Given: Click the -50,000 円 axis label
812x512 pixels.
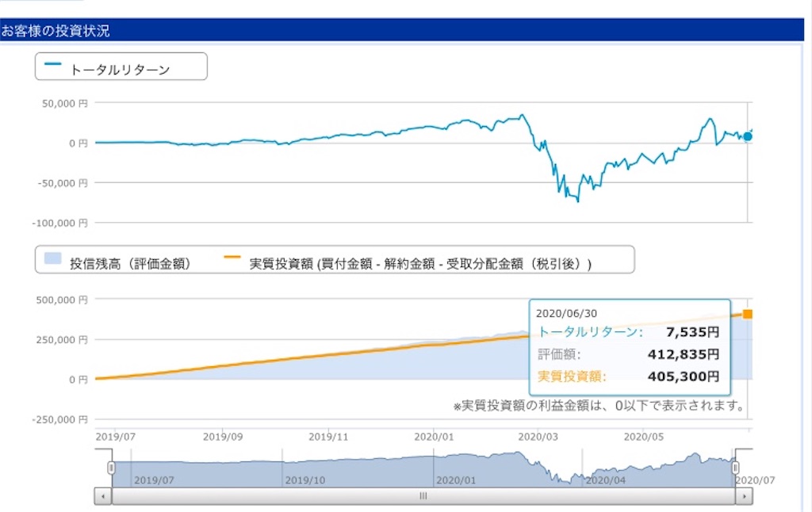Looking at the screenshot, I should tap(63, 183).
